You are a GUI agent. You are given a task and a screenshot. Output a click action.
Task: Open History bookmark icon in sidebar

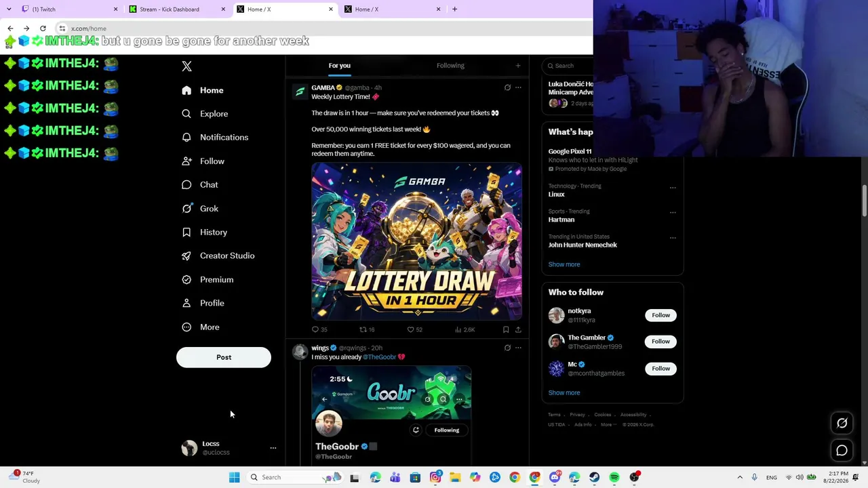tap(186, 232)
